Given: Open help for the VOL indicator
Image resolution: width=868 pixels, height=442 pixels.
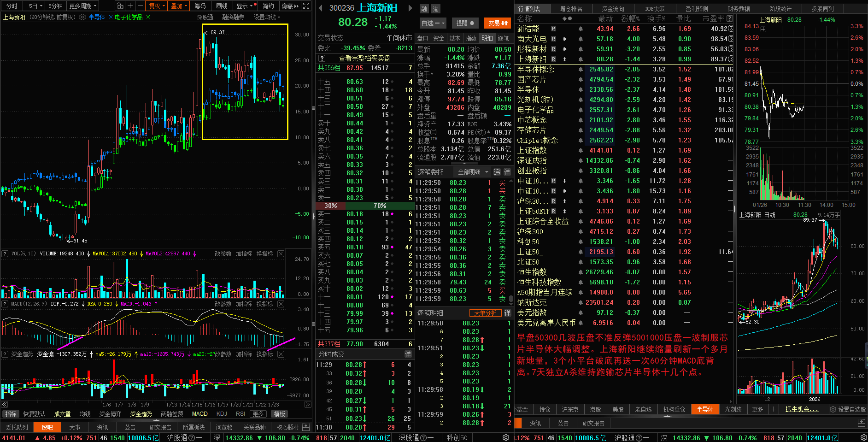Looking at the screenshot, I should pos(5,253).
